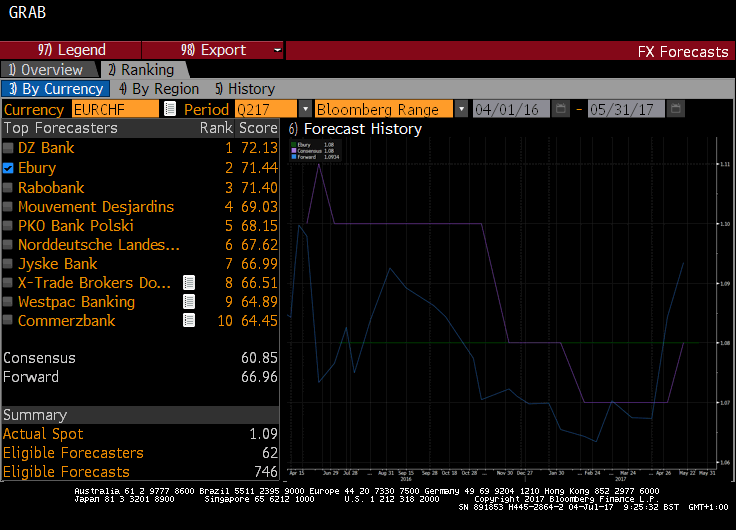Open the Export dropdown arrow
Screen dimensions: 736x530
click(277, 50)
